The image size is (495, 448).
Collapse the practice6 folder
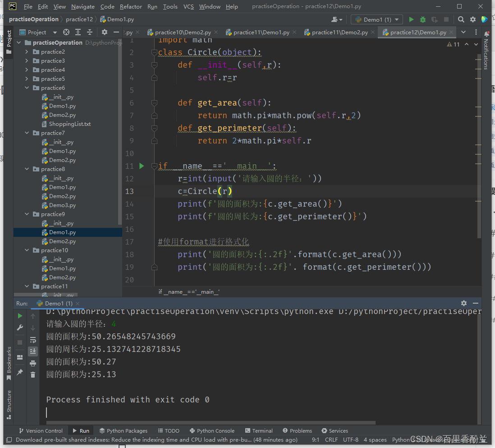pyautogui.click(x=27, y=88)
